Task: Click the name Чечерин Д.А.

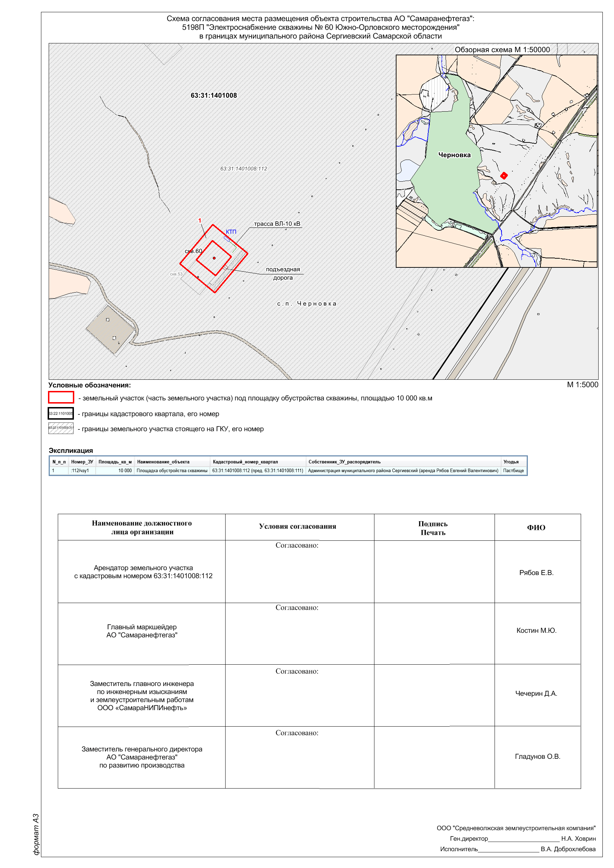Action: (x=537, y=693)
